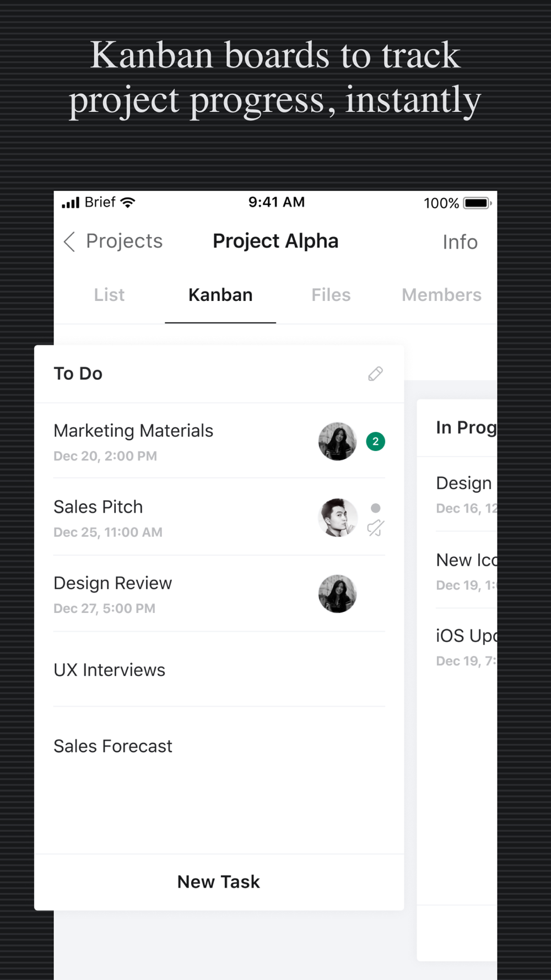Add a New Task to To Do

point(219,882)
